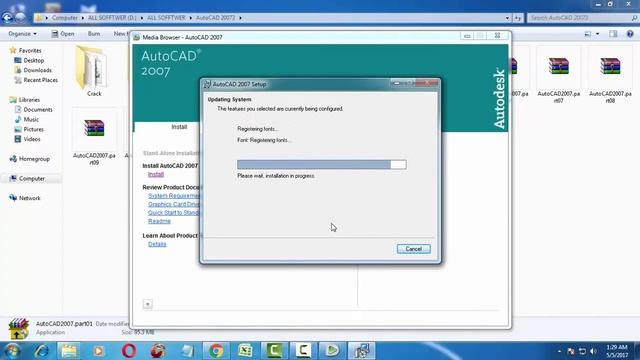Open the Windows Start button
640x360 pixels.
(x=12, y=351)
